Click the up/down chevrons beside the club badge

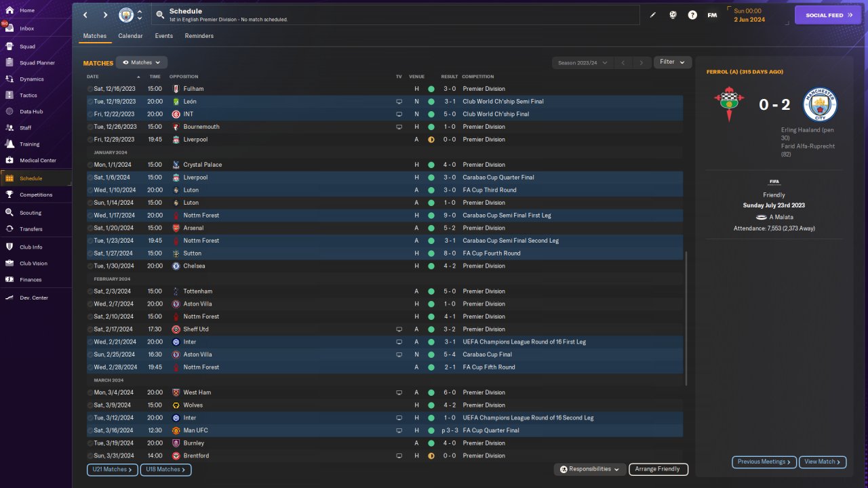point(140,15)
